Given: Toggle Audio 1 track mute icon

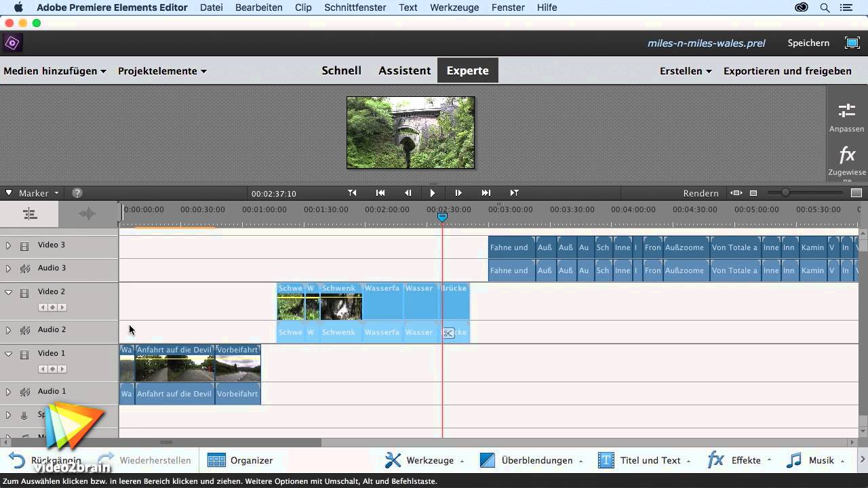Looking at the screenshot, I should [x=25, y=392].
